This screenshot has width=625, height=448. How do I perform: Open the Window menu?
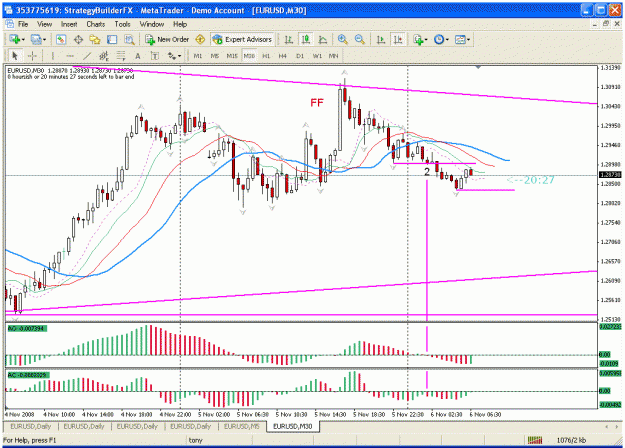point(152,24)
